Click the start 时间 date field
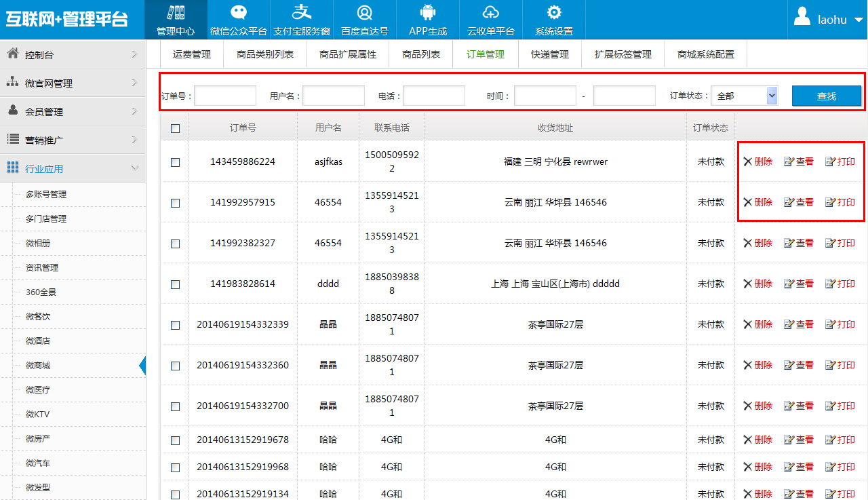The image size is (868, 500). point(545,96)
